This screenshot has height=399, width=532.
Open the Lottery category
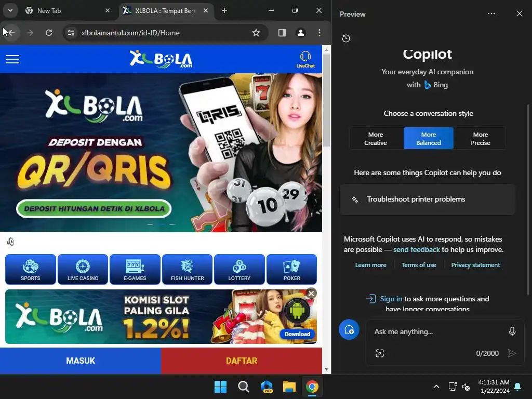click(x=239, y=269)
